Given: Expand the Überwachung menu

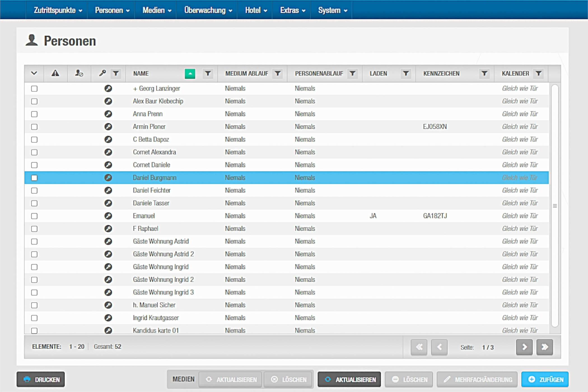Looking at the screenshot, I should click(x=208, y=10).
